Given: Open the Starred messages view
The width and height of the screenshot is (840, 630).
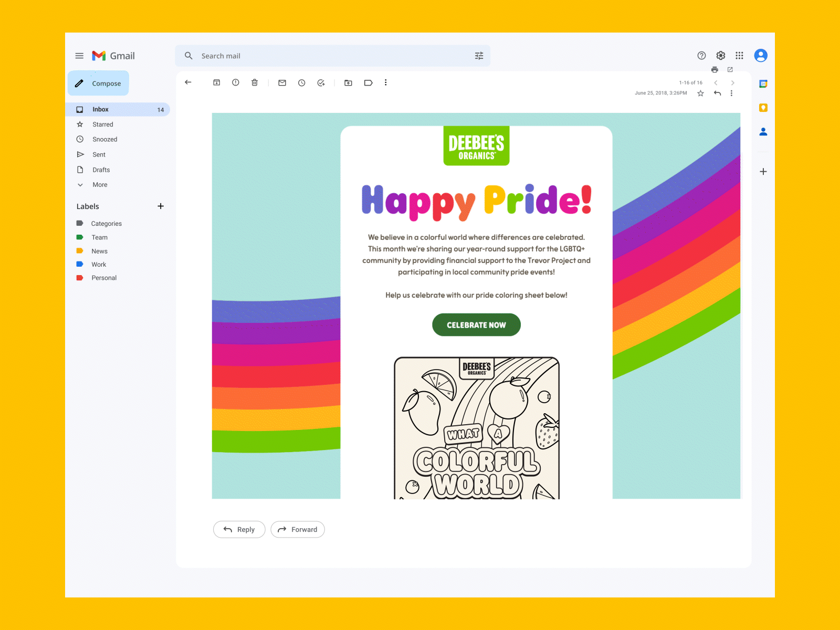Looking at the screenshot, I should [x=103, y=124].
